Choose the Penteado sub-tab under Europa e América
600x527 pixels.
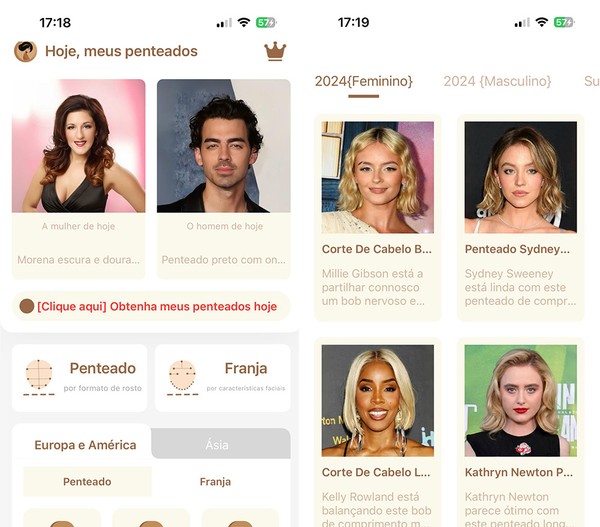pos(87,481)
